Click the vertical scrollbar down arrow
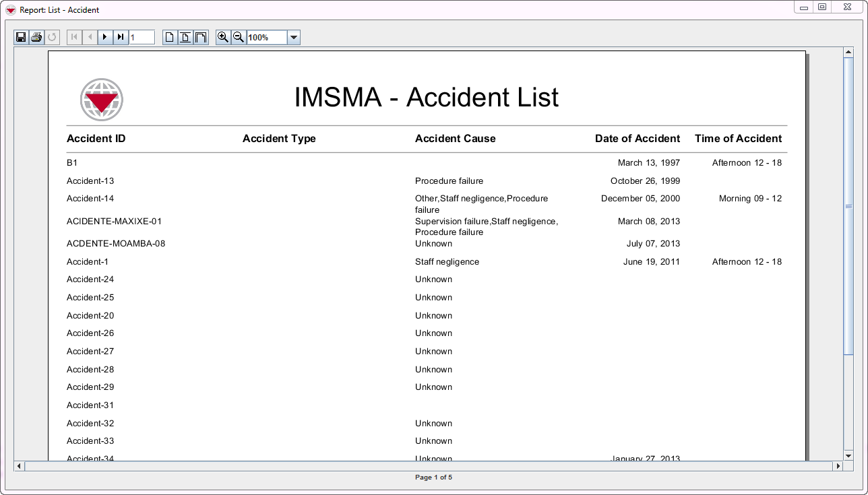 848,455
